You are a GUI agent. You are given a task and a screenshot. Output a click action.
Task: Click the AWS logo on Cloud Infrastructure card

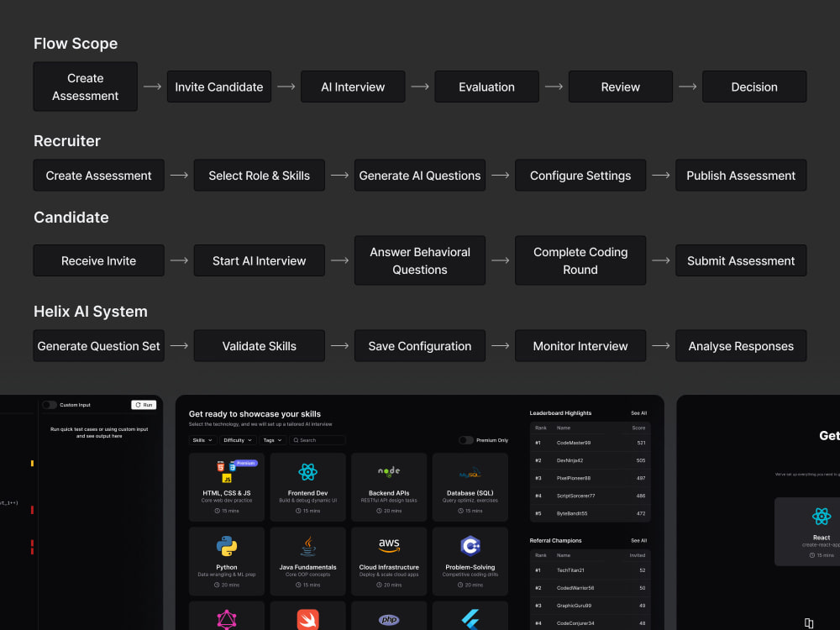pyautogui.click(x=389, y=545)
